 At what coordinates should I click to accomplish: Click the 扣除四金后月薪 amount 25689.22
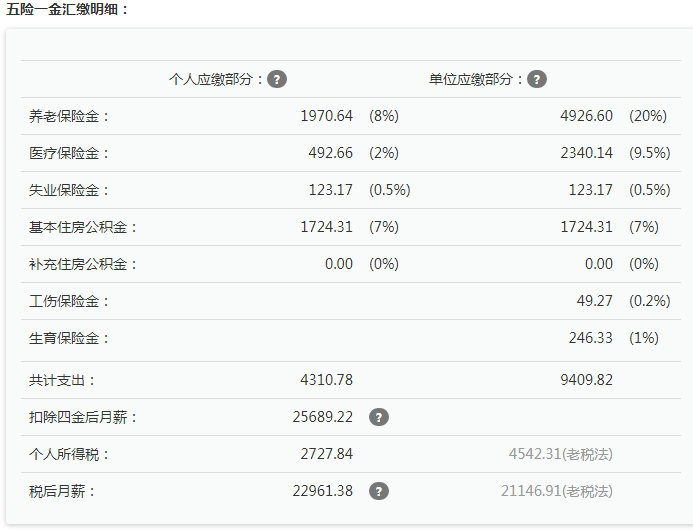[322, 417]
